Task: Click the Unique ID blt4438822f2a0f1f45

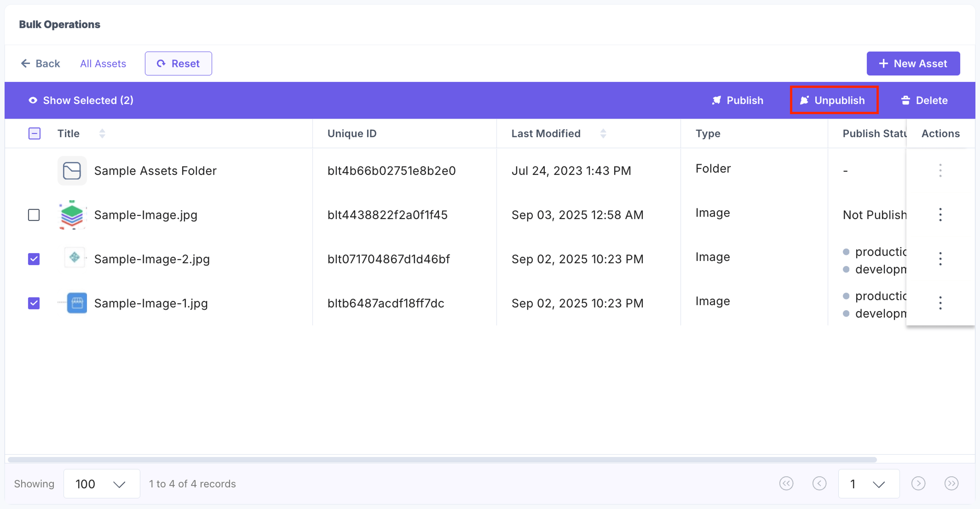Action: (x=387, y=215)
